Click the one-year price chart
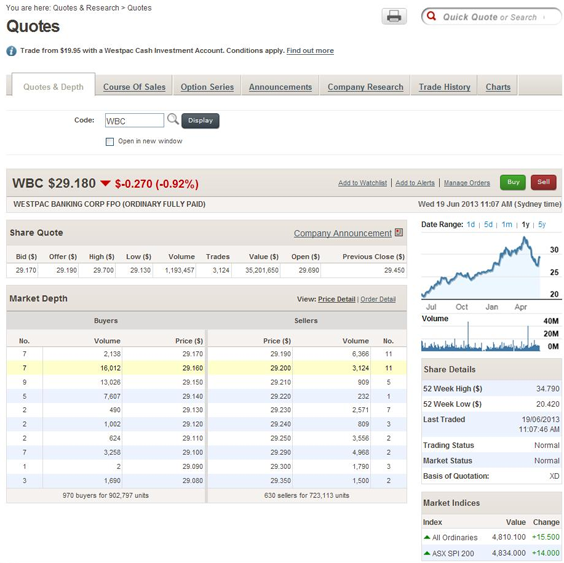The image size is (564, 563). point(481,267)
